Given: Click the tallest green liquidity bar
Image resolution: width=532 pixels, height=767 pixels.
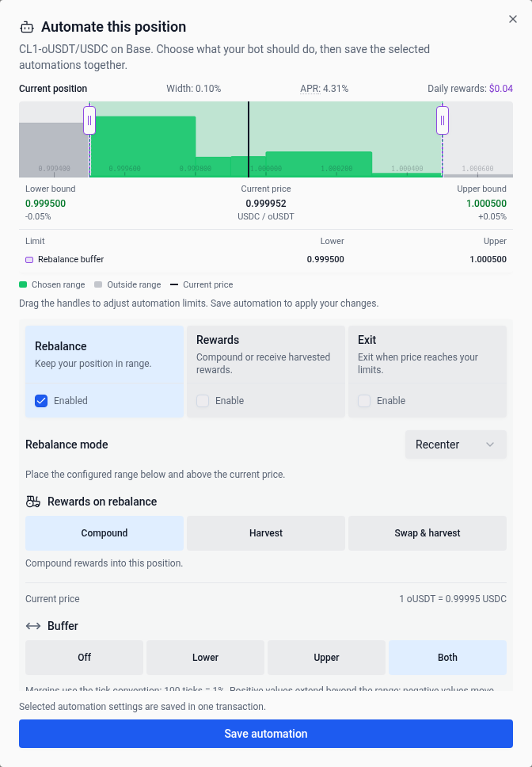Looking at the screenshot, I should 142,147.
